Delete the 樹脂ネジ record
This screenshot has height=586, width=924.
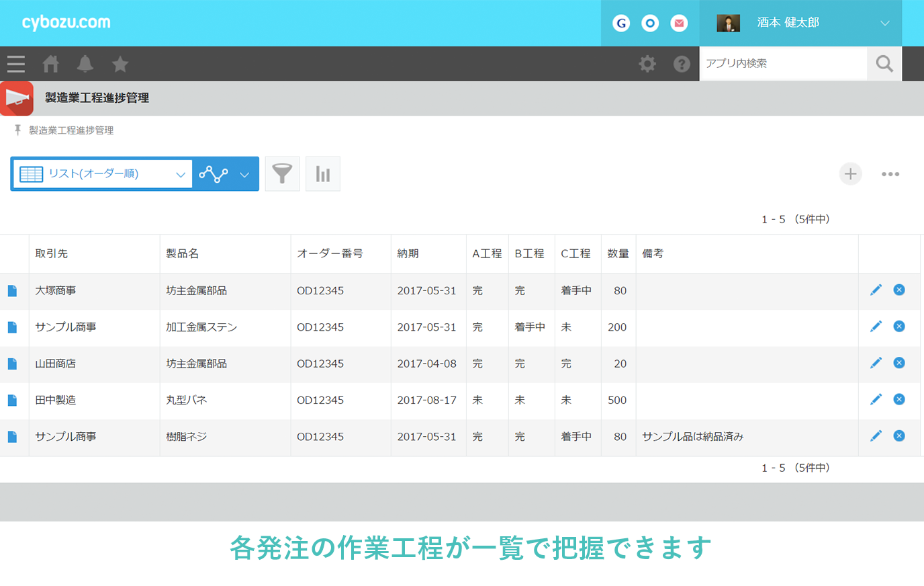[x=899, y=435]
